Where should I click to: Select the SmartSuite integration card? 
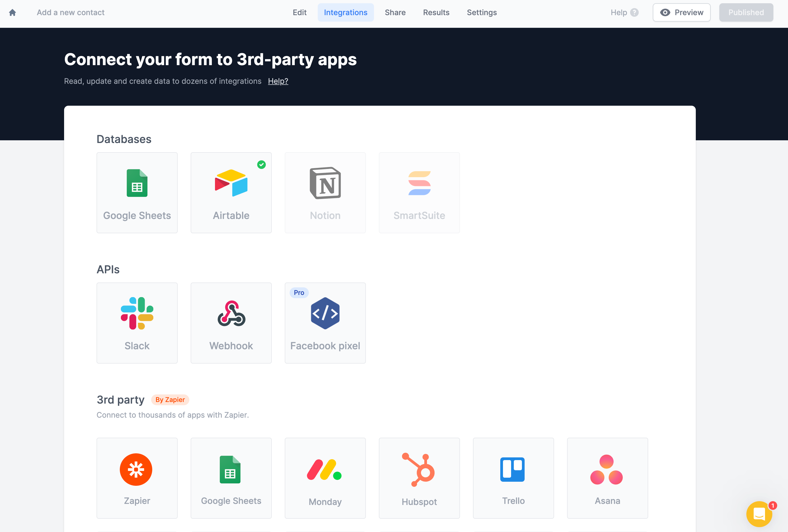(419, 192)
